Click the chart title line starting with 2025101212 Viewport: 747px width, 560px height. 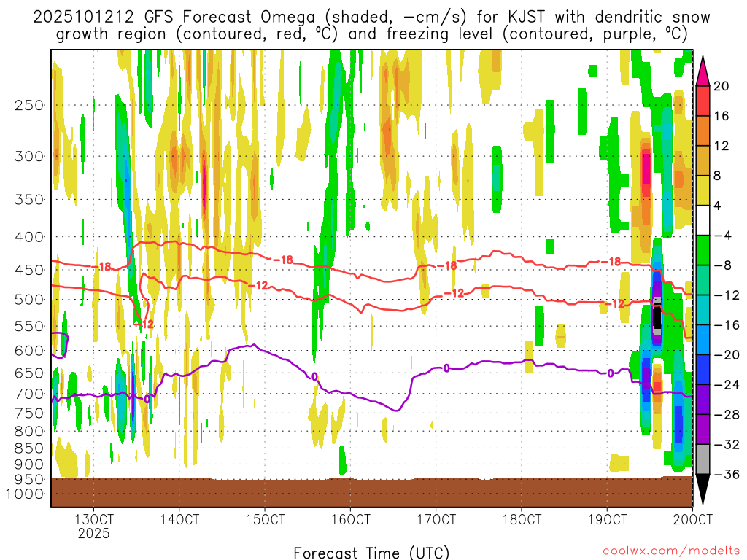click(x=371, y=17)
